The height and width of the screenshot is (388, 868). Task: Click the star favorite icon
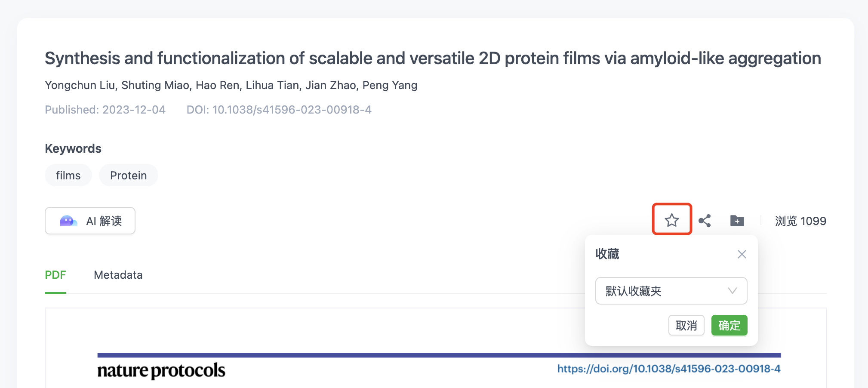671,221
